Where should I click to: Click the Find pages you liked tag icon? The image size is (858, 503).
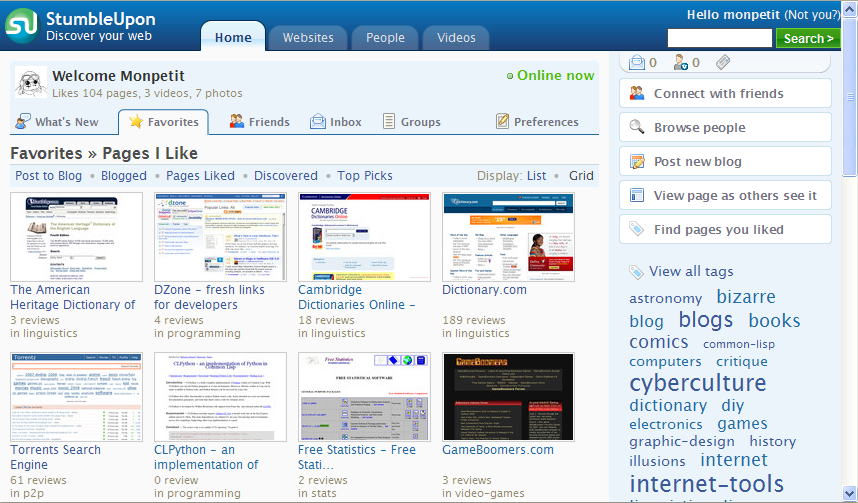click(x=636, y=229)
